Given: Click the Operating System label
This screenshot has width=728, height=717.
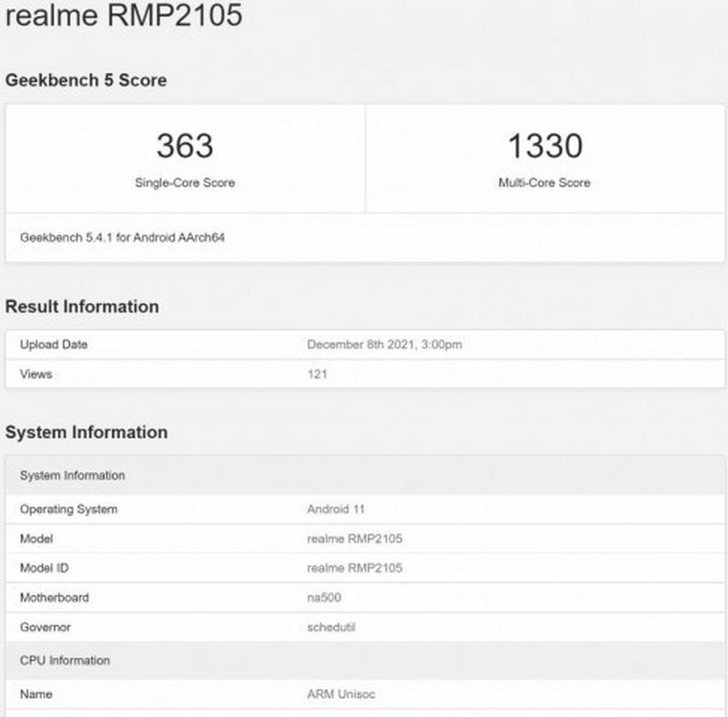Looking at the screenshot, I should 69,510.
